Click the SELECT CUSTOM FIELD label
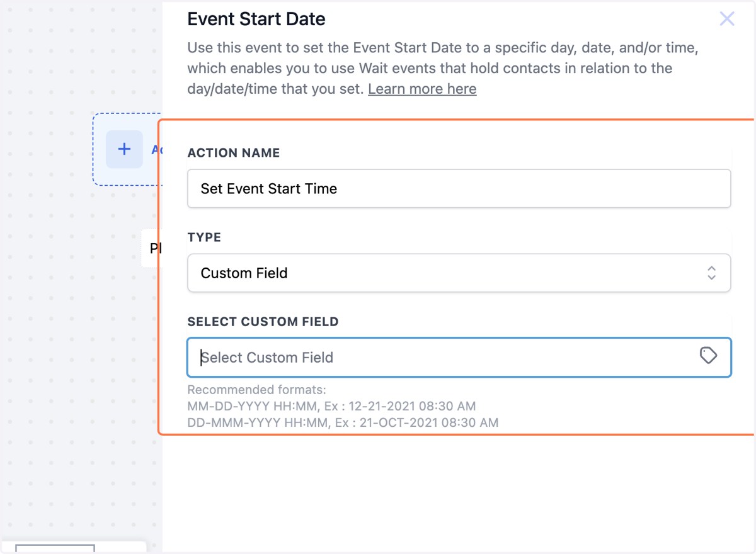Viewport: 756px width, 554px height. (x=263, y=322)
